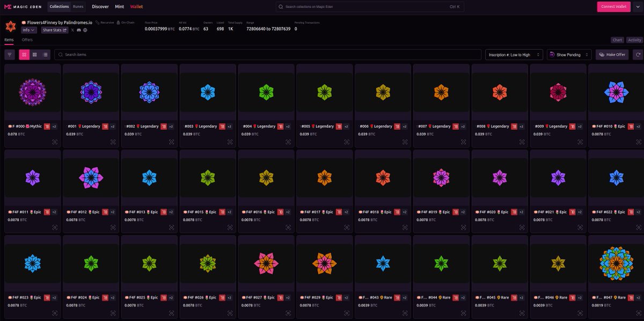Click the scan icon on F4F #011 Epic card

pyautogui.click(x=55, y=227)
